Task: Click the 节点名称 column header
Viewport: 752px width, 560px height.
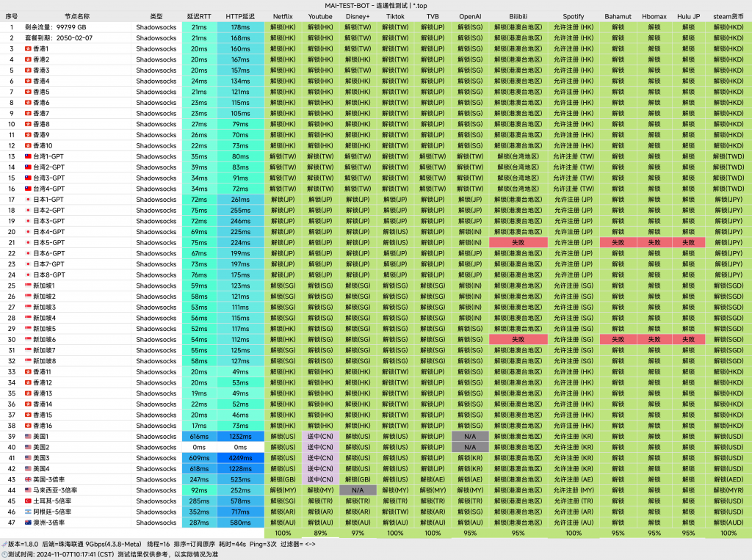Action: click(77, 16)
